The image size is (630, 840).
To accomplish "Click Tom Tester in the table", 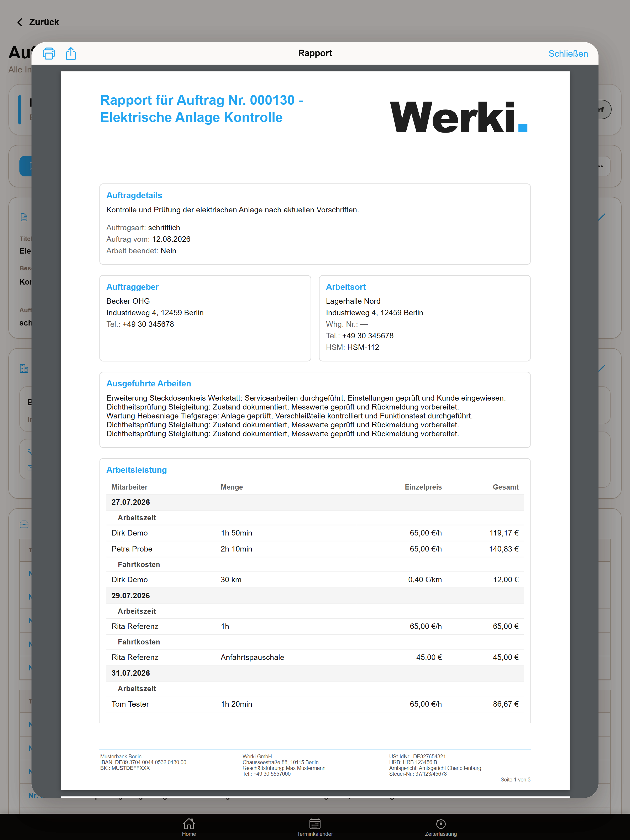I will [x=130, y=704].
